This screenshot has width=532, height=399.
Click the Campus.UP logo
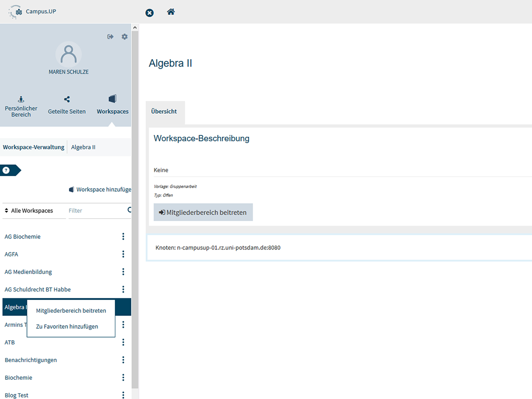coord(33,11)
